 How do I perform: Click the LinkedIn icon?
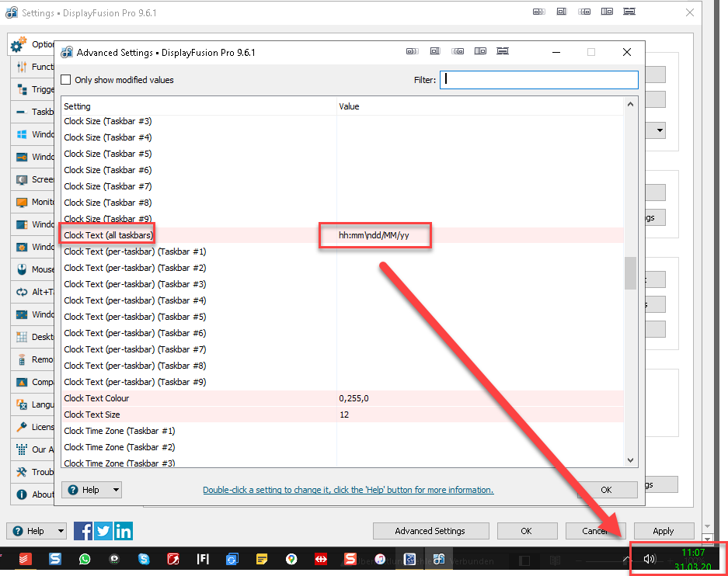click(124, 531)
